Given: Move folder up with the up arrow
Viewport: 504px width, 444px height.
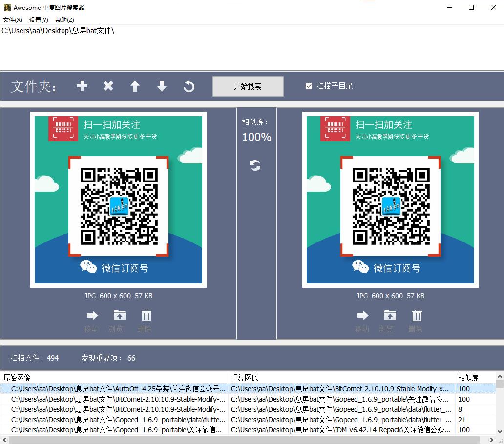Looking at the screenshot, I should coord(135,86).
